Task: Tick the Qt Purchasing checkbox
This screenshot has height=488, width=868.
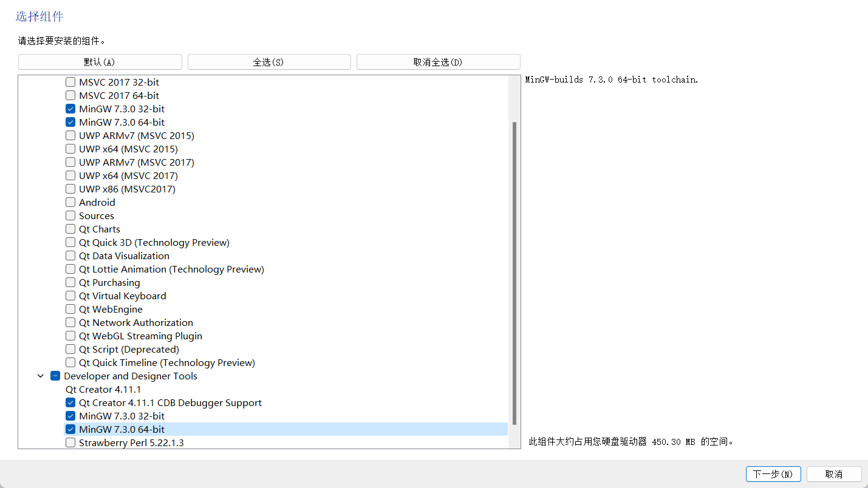Action: 70,282
